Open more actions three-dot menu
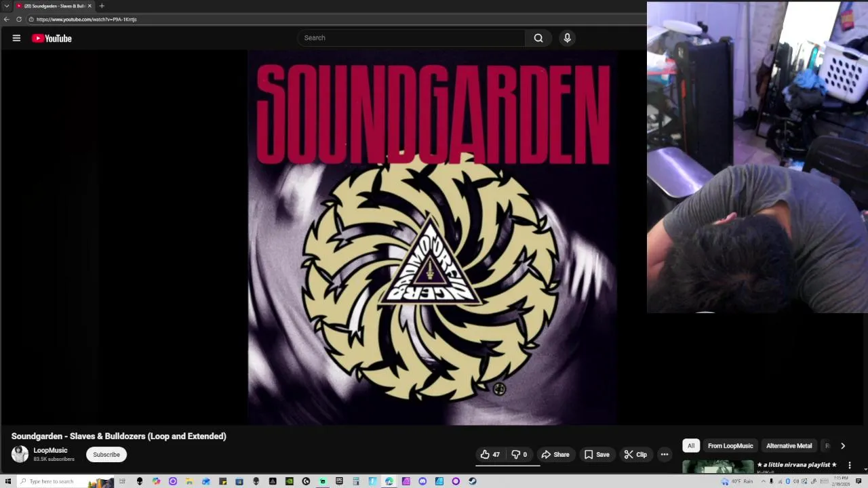Screen dimensions: 868x488 (x=665, y=455)
